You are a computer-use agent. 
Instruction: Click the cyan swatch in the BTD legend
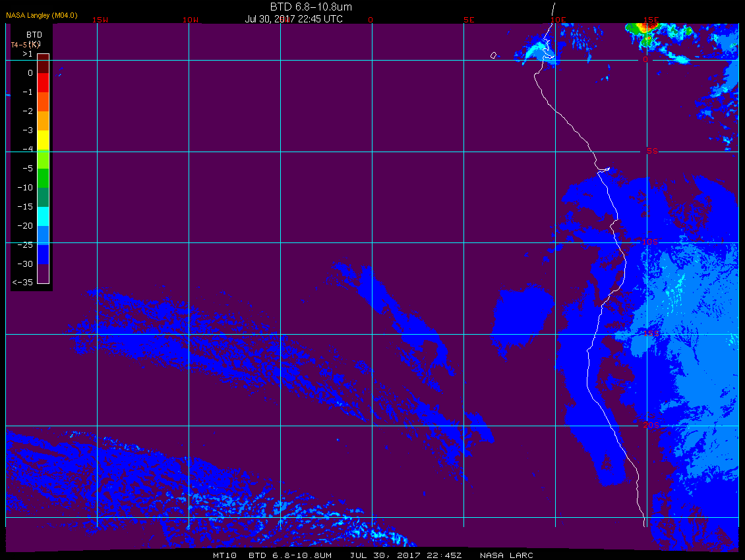pos(44,217)
